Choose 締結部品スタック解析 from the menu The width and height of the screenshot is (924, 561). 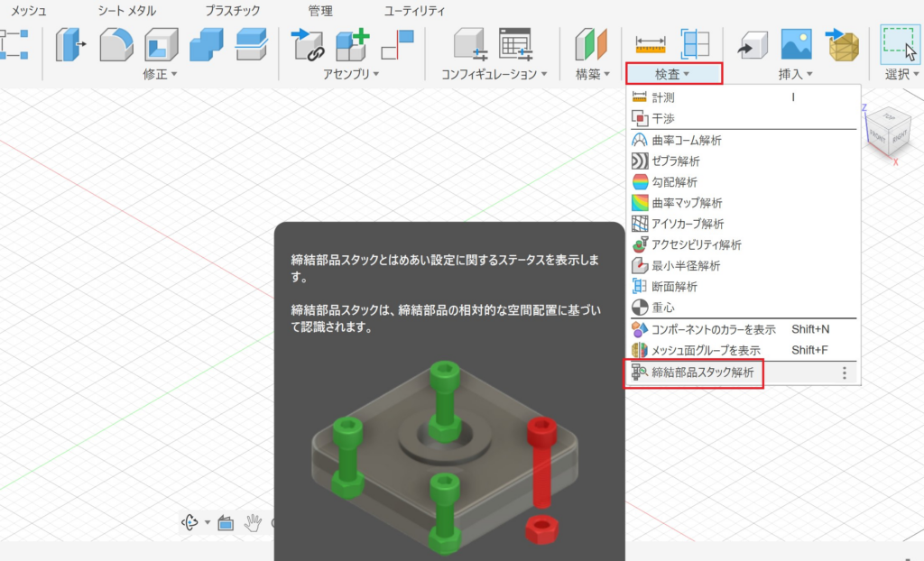[702, 372]
